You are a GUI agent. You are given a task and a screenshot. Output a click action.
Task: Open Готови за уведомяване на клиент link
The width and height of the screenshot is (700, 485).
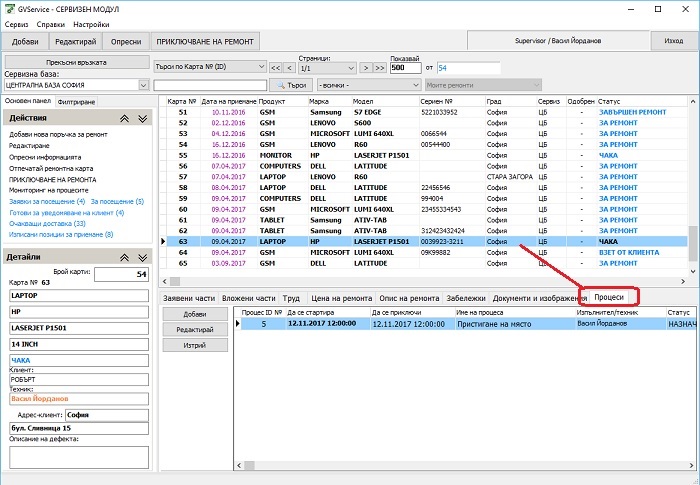(67, 213)
